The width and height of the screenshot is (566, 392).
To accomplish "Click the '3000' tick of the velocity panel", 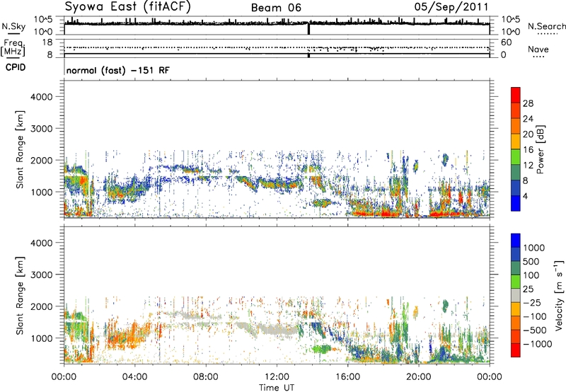I will pos(41,275).
